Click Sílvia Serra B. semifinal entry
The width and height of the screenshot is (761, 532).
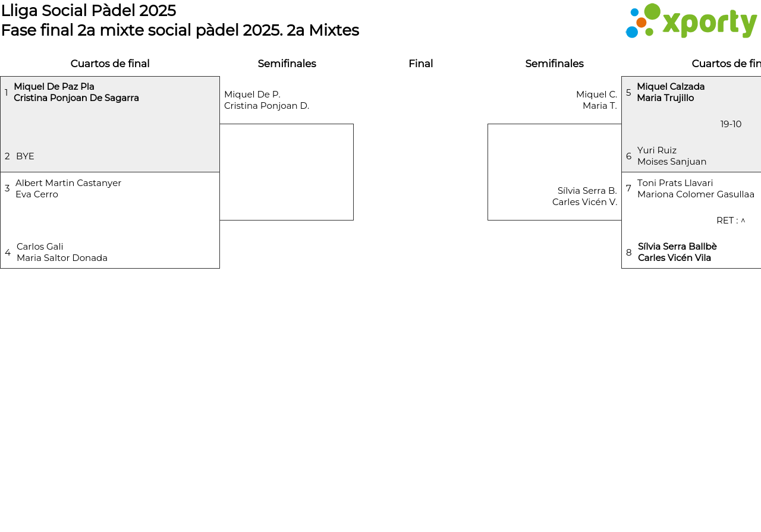click(x=584, y=196)
